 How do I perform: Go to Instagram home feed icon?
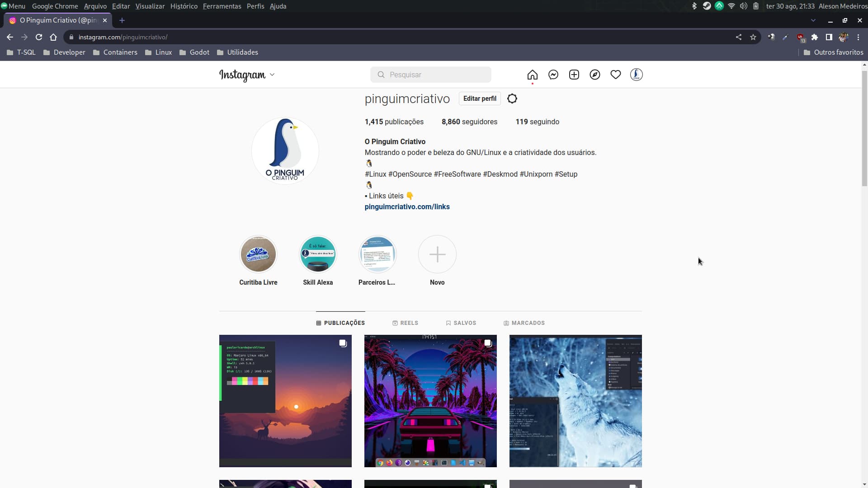[532, 75]
